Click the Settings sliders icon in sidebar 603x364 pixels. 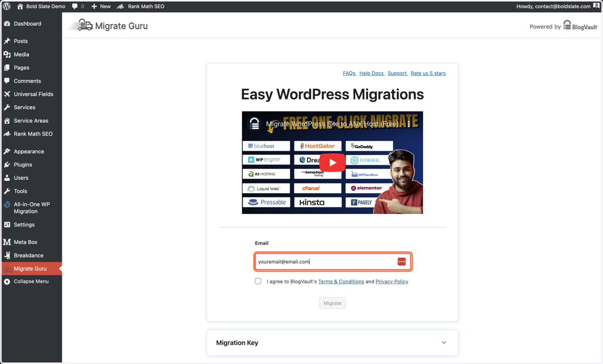click(x=7, y=224)
